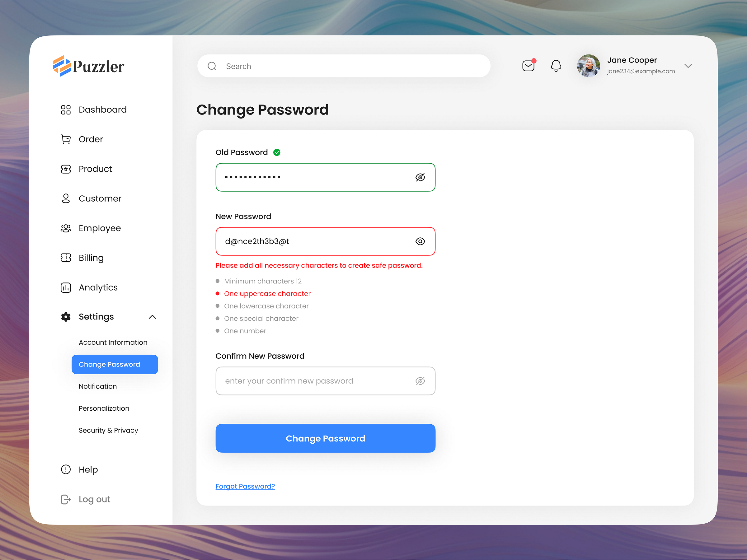This screenshot has height=560, width=747.
Task: Select the Billing card icon
Action: pos(66,258)
